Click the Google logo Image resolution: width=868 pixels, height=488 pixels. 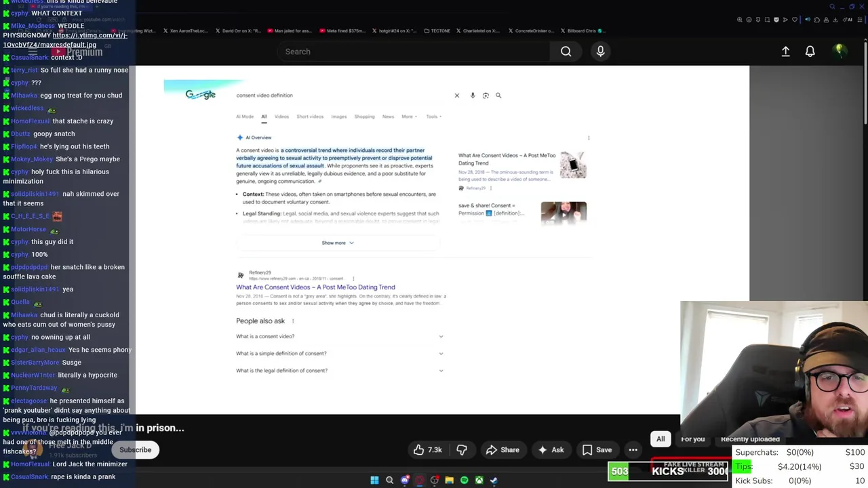point(200,95)
